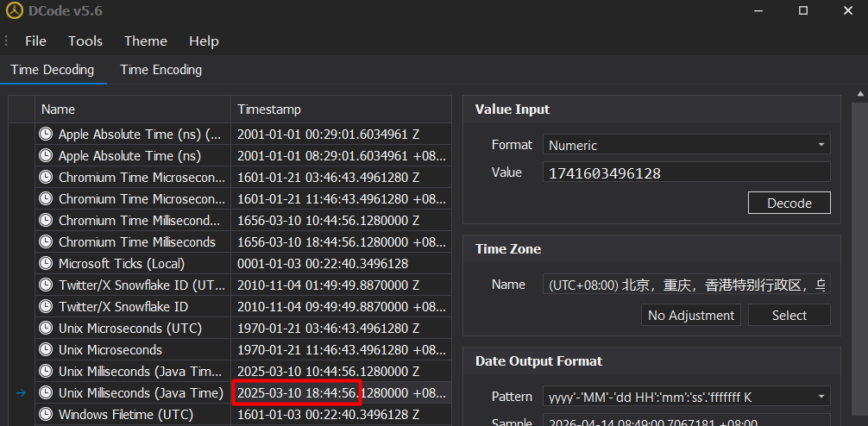Open the File menu
The height and width of the screenshot is (426, 868).
[x=36, y=41]
